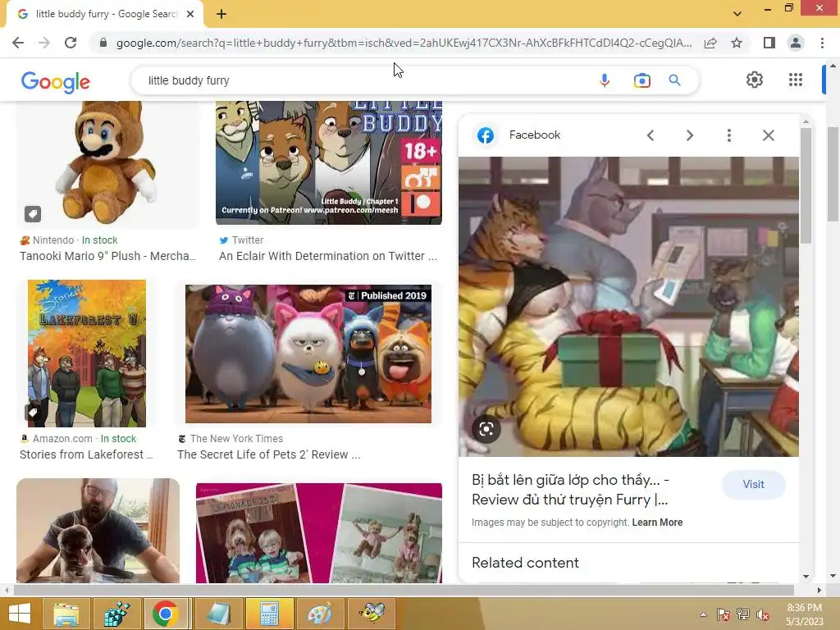Click product tag icon on Mario plush
This screenshot has height=630, width=840.
click(33, 214)
